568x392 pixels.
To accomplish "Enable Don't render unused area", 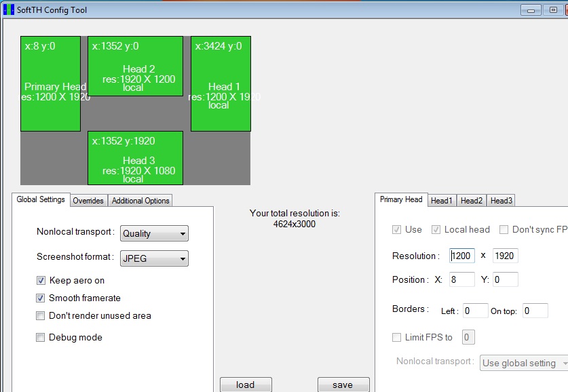I will pyautogui.click(x=40, y=315).
